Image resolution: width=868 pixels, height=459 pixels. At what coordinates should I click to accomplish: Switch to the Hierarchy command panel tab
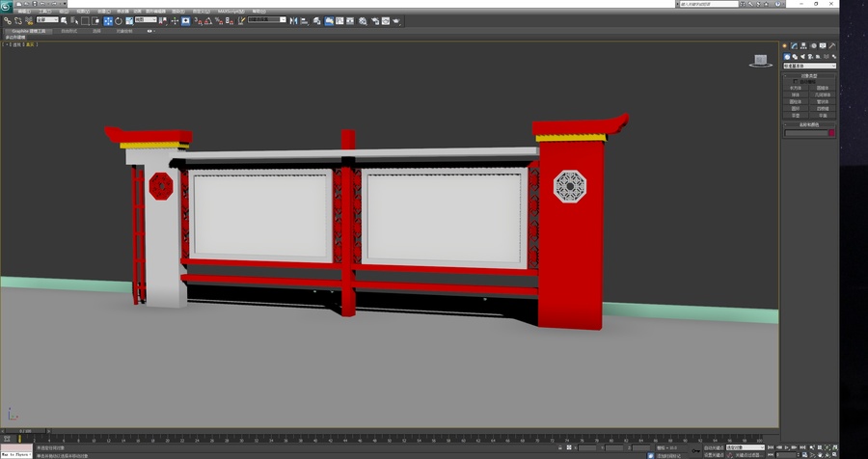click(803, 46)
